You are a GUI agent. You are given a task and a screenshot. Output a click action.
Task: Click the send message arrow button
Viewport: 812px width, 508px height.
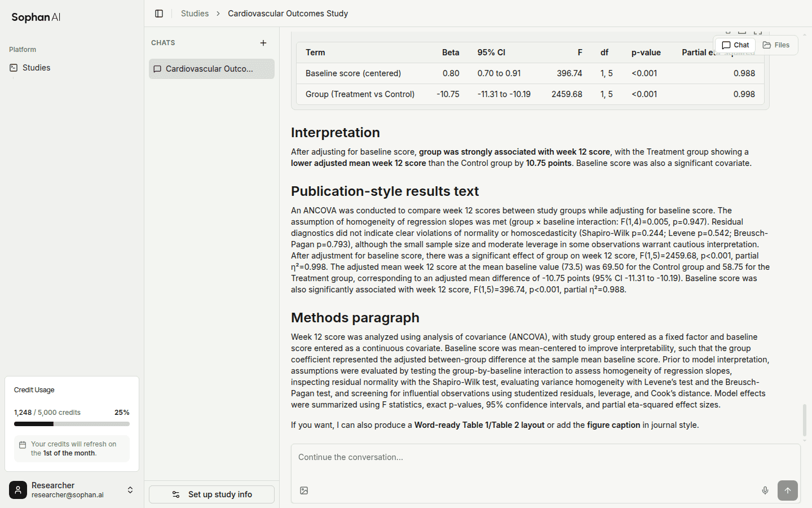tap(788, 491)
